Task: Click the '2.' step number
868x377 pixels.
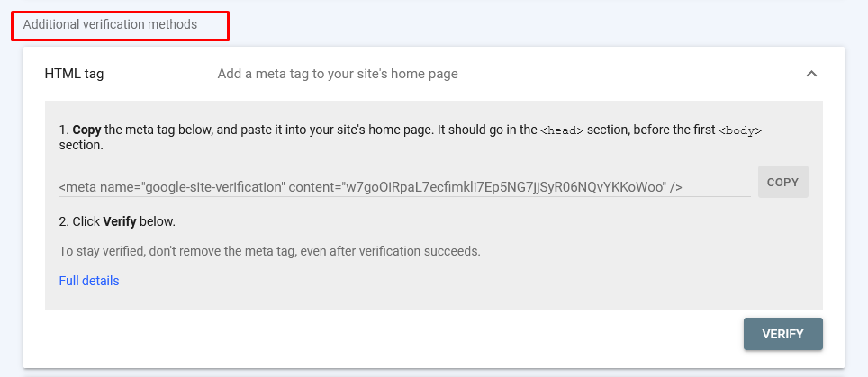Action: [64, 221]
